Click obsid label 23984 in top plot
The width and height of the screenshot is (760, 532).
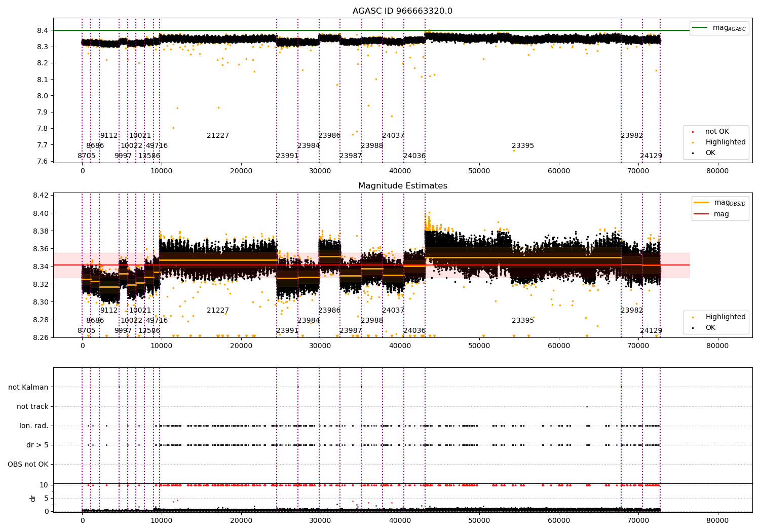click(309, 146)
